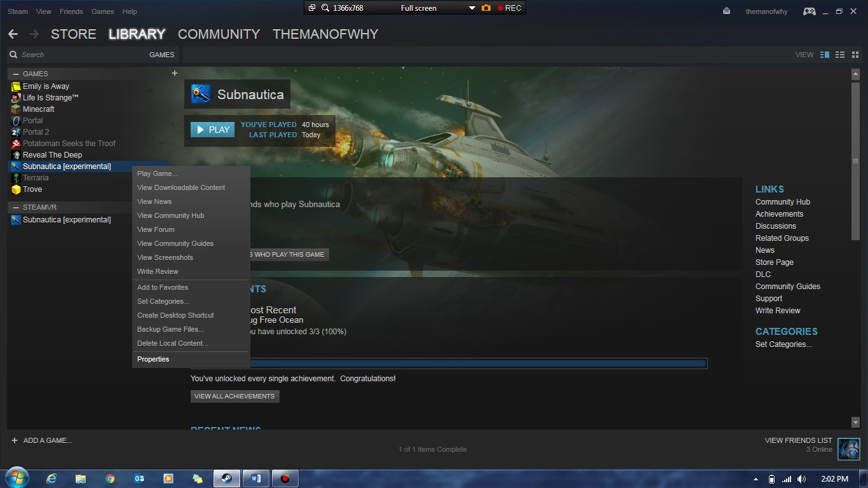868x488 pixels.
Task: Open the Discussions link
Action: (776, 226)
